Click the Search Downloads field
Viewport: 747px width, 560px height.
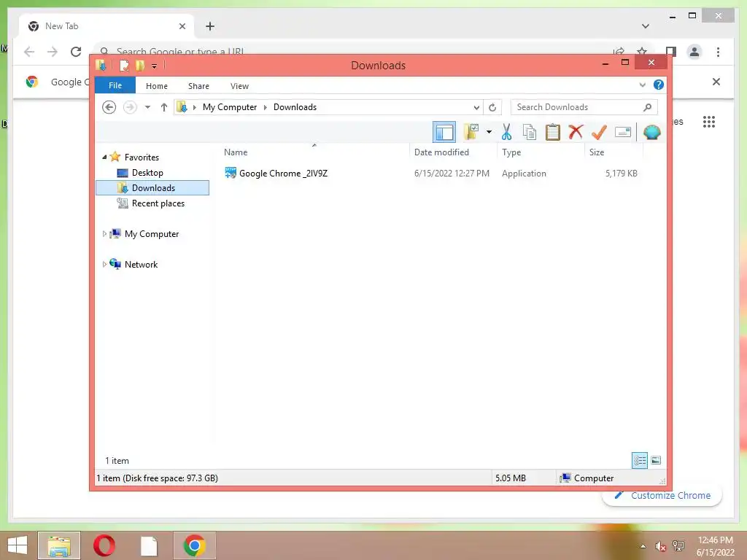[x=584, y=107]
